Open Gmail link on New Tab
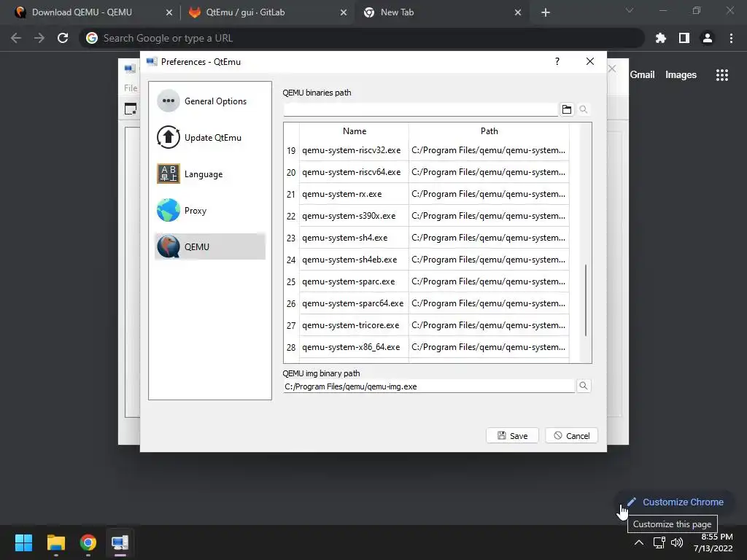Viewport: 747px width, 560px height. click(x=642, y=75)
